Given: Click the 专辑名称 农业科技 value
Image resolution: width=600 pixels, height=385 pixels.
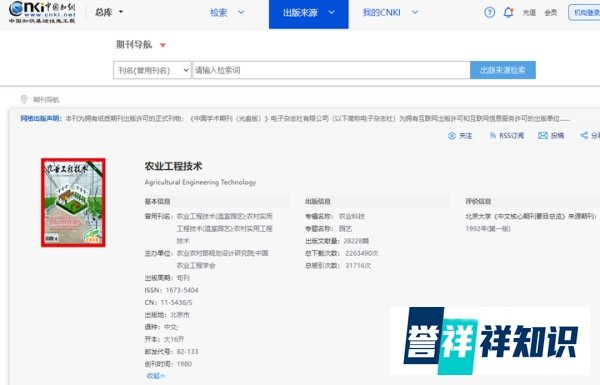Looking at the screenshot, I should (352, 216).
